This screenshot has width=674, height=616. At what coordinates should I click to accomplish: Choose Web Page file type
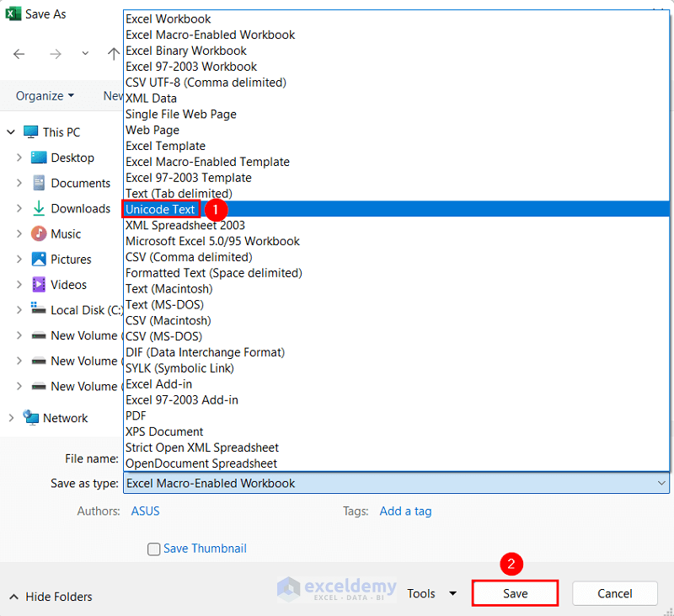point(396,131)
